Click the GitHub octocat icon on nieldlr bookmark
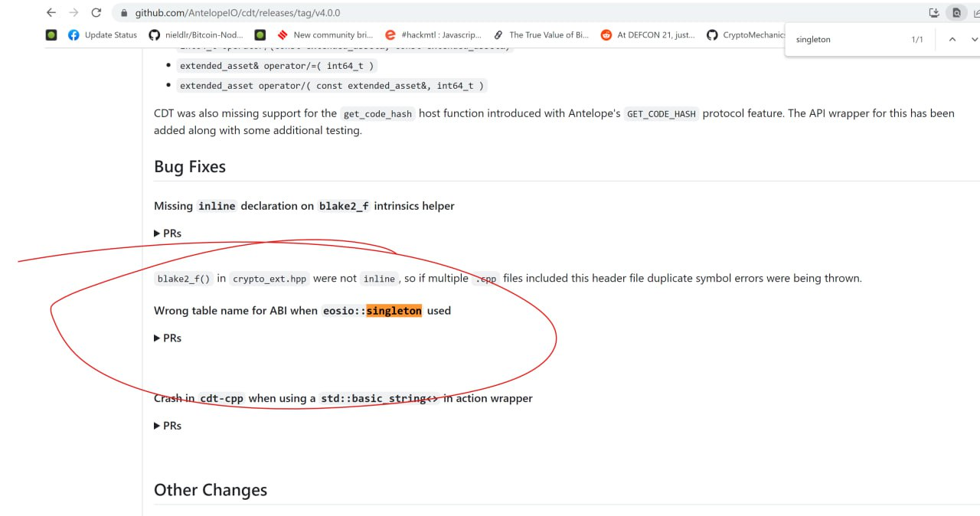The image size is (980, 516). (155, 34)
